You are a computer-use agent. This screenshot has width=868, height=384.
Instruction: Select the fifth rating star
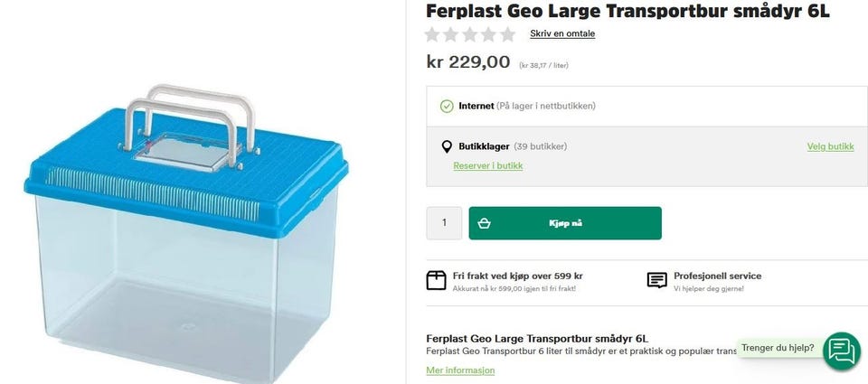click(x=507, y=34)
